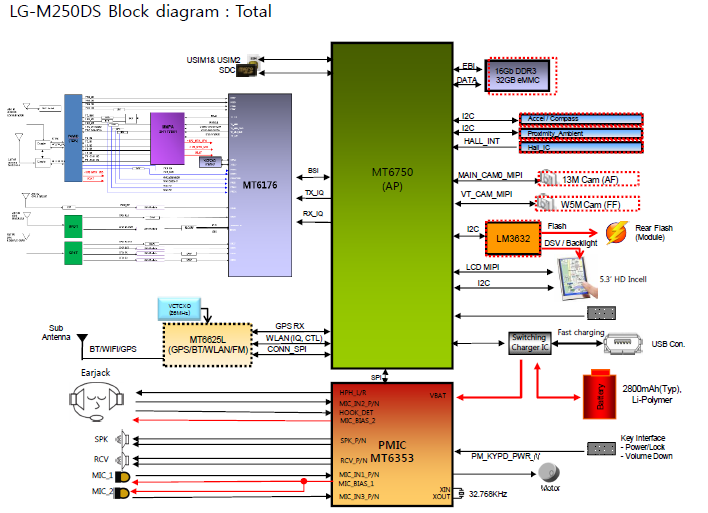Select the LM3632 orange block

tap(513, 238)
